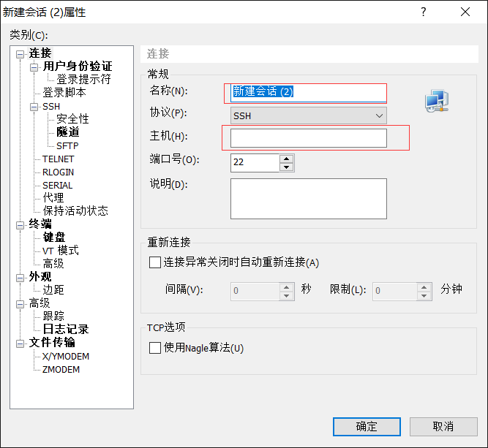Select top-level 高级 above 跟踪
This screenshot has width=488, height=448.
pyautogui.click(x=40, y=303)
